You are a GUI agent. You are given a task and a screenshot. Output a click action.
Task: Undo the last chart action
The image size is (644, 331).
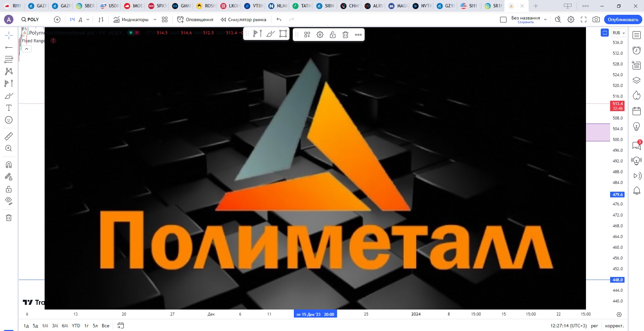coord(279,19)
